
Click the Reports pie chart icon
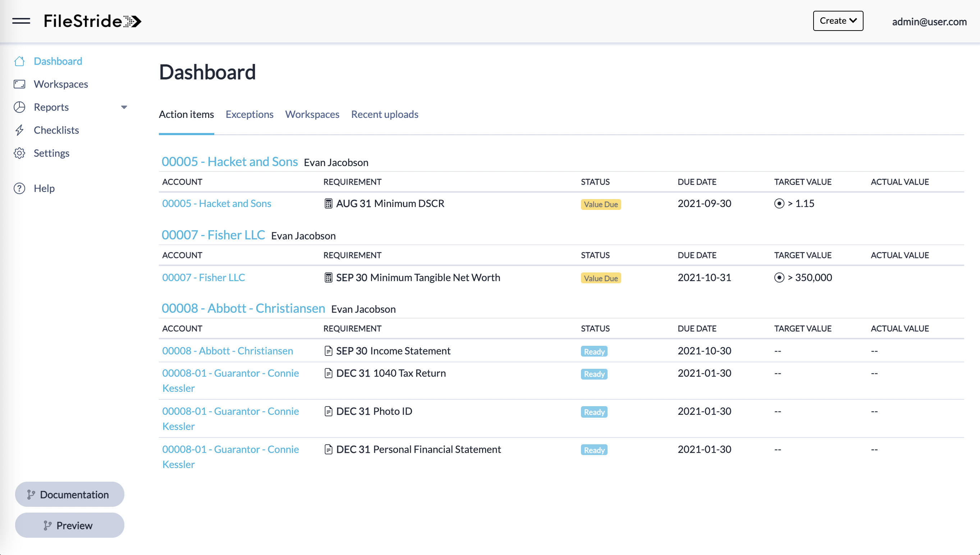19,107
